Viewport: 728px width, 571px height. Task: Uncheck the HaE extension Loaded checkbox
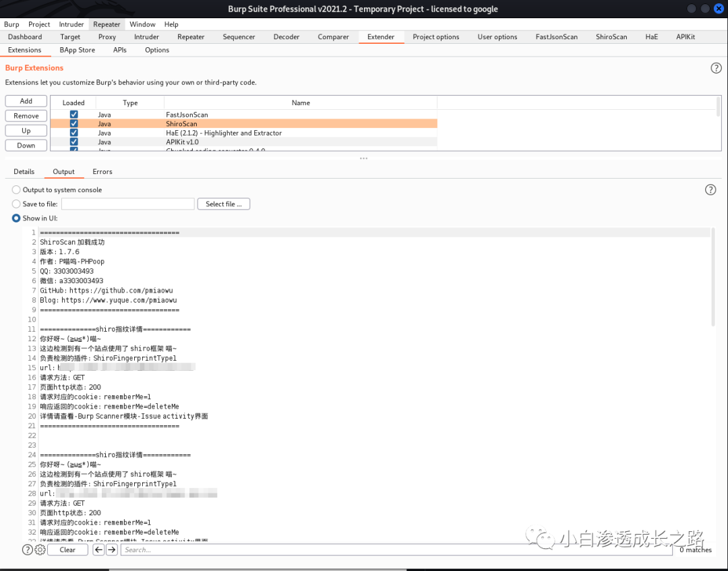(73, 133)
